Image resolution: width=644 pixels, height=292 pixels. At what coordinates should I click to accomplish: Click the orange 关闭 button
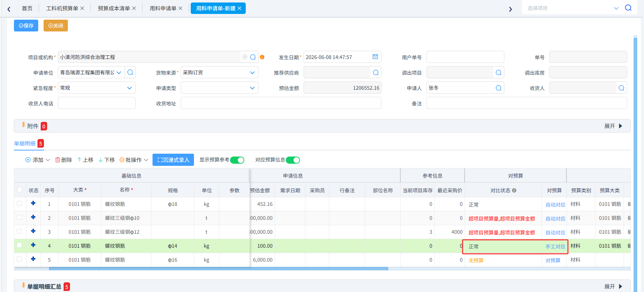click(56, 26)
